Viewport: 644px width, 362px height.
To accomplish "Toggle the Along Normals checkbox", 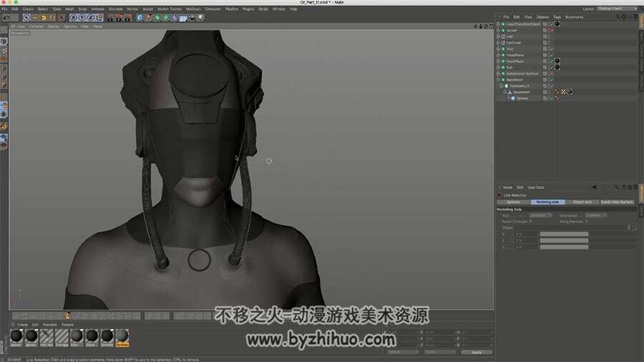I will (x=587, y=221).
